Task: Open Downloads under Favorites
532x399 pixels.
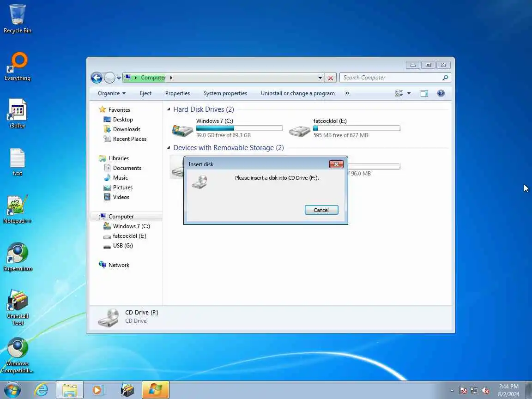Action: point(122,129)
